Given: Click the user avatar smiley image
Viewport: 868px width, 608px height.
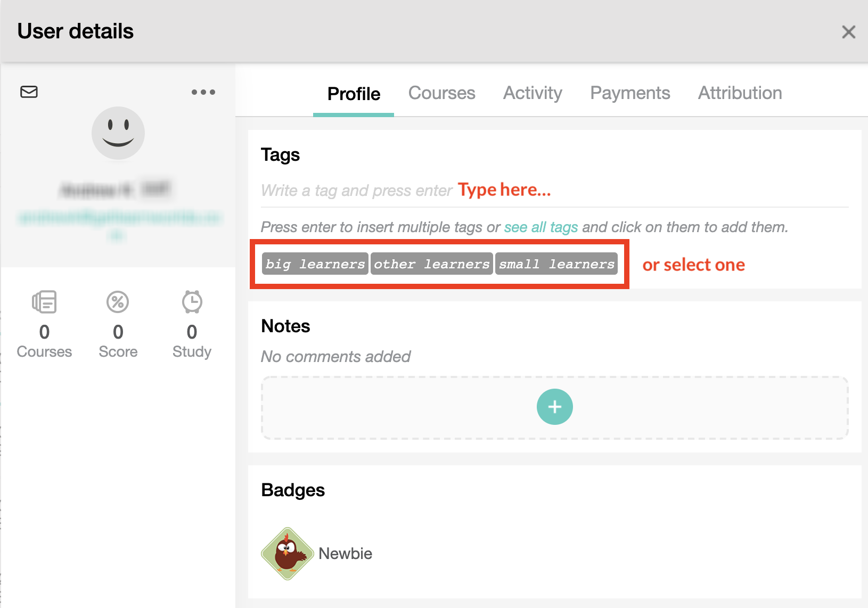Looking at the screenshot, I should pyautogui.click(x=118, y=133).
